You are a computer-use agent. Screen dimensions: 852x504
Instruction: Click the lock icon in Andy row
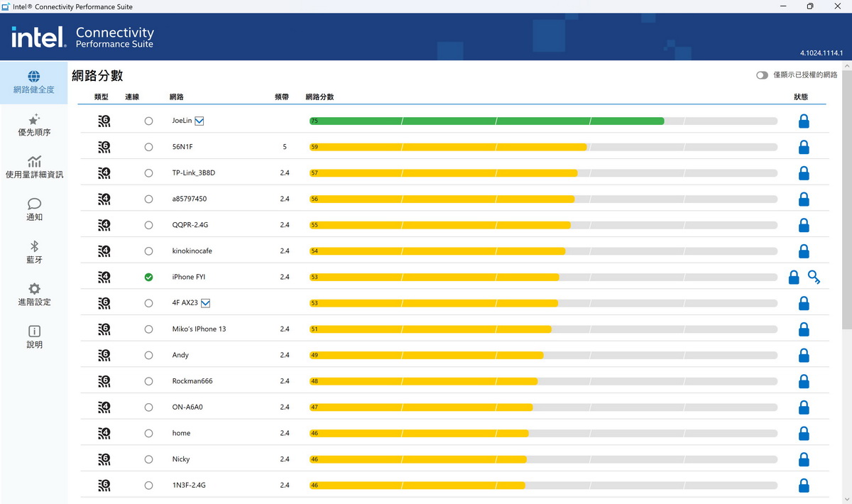click(x=804, y=356)
